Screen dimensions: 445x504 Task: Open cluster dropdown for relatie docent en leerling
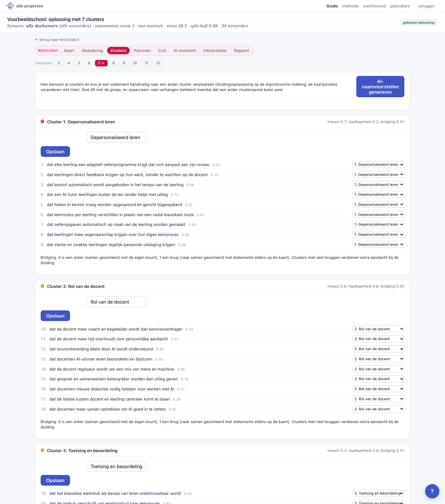(x=378, y=399)
